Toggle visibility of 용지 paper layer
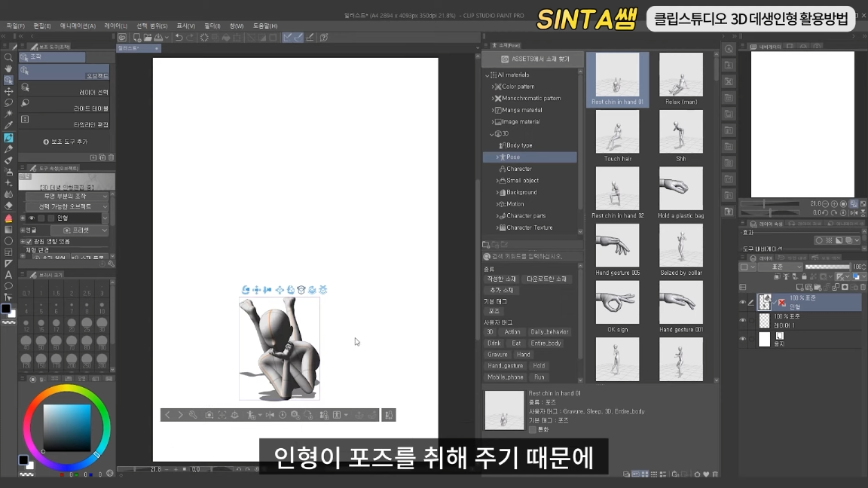Viewport: 868px width, 488px height. [743, 339]
